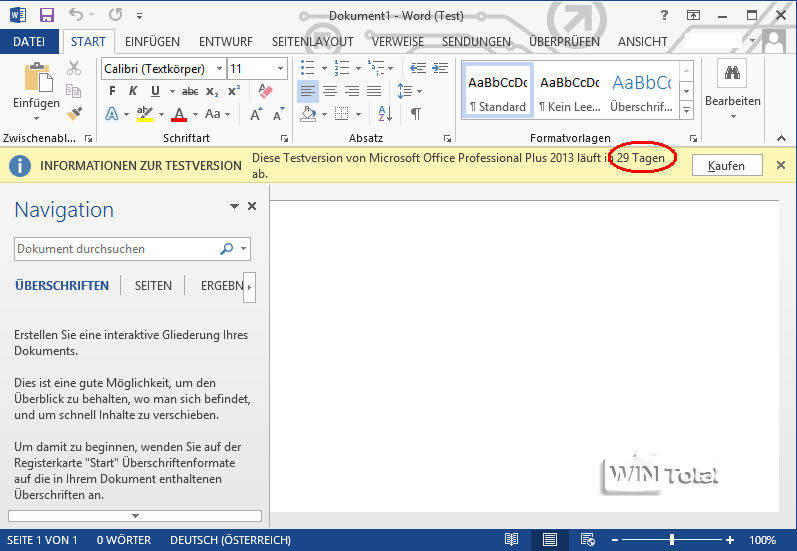
Task: Clear all formatting with eraser icon
Action: pos(265,91)
